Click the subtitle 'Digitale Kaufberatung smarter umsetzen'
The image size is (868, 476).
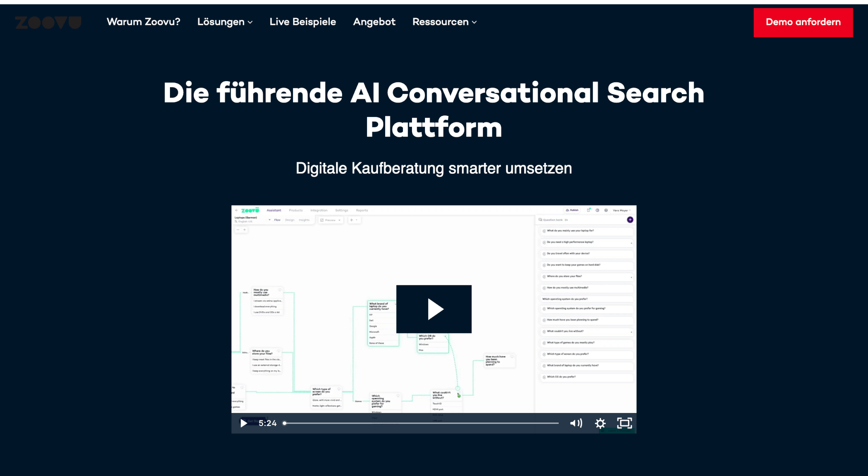tap(434, 168)
